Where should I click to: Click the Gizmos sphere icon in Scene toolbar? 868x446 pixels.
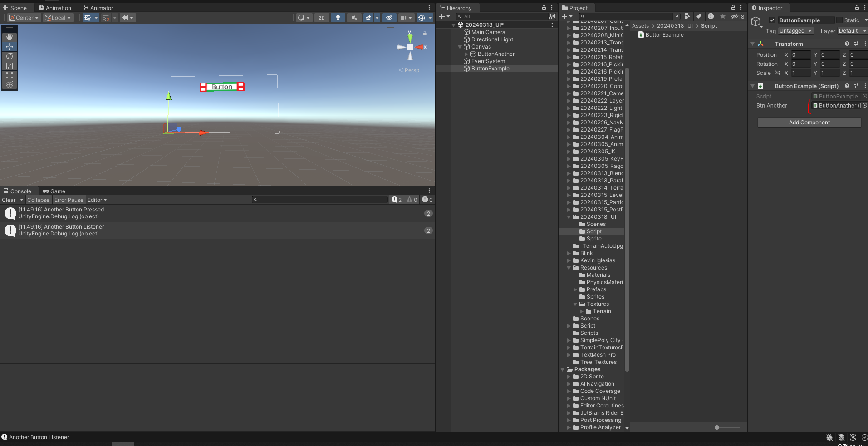tap(422, 18)
